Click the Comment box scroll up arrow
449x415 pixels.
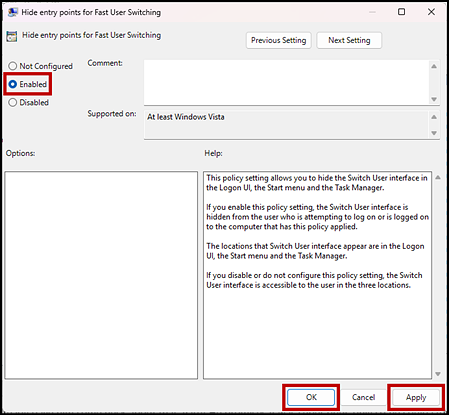pos(434,66)
